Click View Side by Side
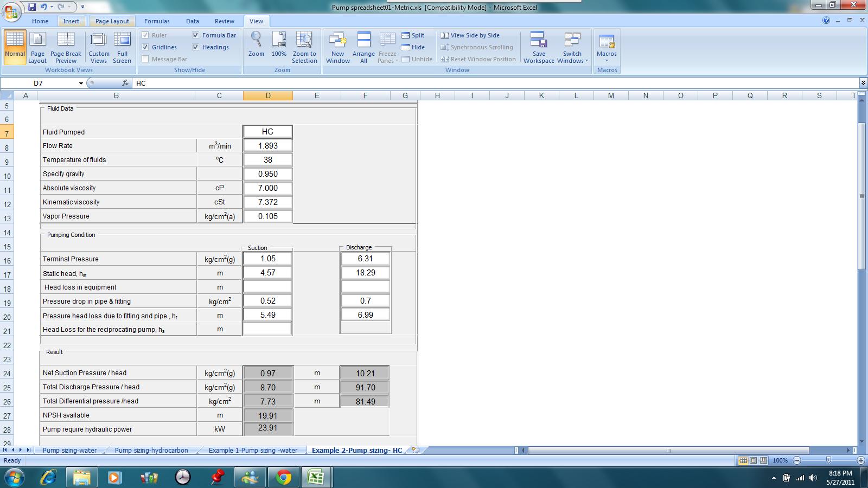 point(470,35)
